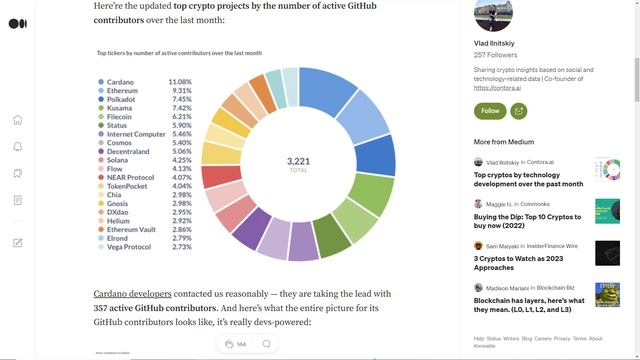640x360 pixels.
Task: Click Decentraland legend entry
Action: click(x=145, y=151)
